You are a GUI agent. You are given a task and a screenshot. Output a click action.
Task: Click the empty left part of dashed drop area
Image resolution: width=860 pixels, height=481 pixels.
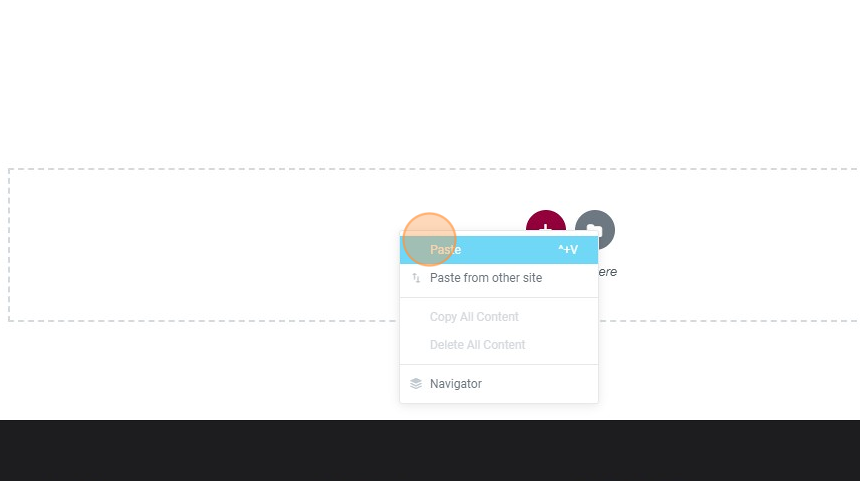pyautogui.click(x=203, y=245)
